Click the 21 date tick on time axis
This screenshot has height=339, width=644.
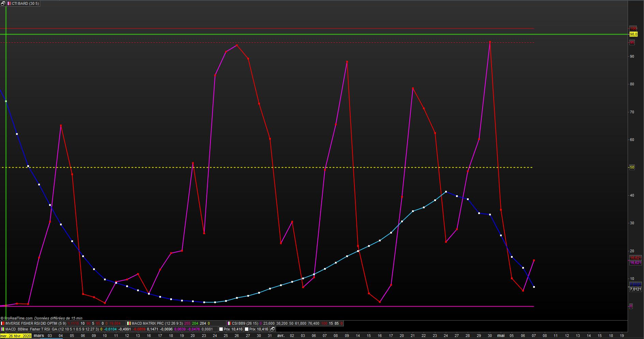click(413, 336)
